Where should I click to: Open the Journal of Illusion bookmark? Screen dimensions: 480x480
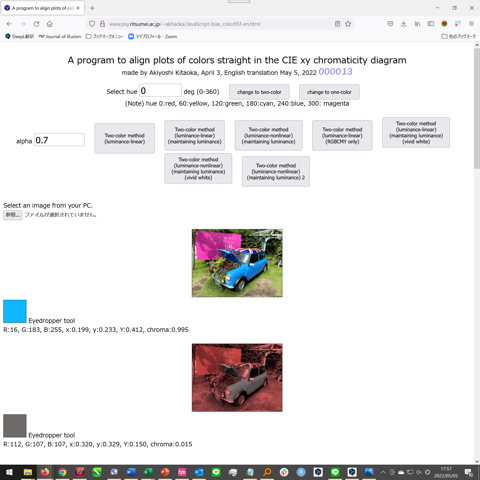[60, 36]
